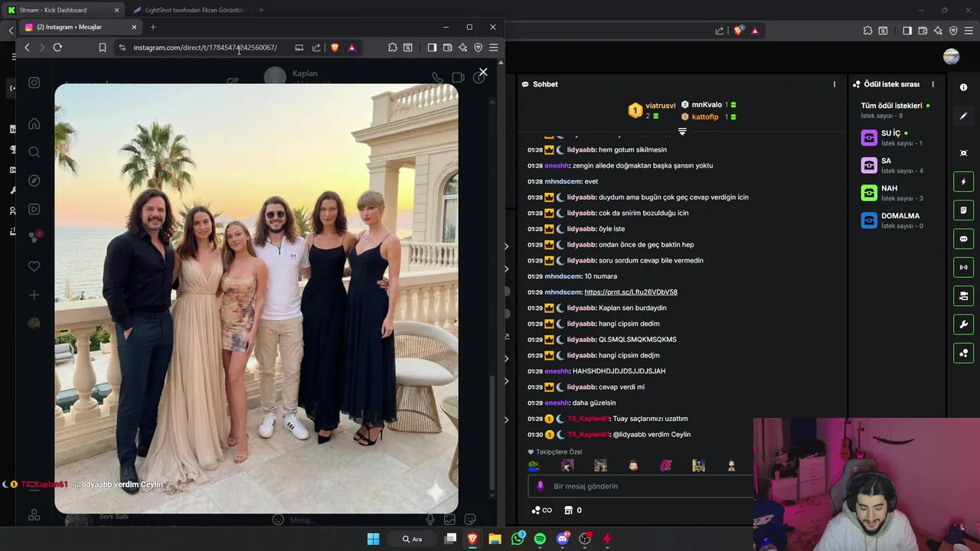Click the pencil edit icon in Kick toolbar
Image resolution: width=980 pixels, height=551 pixels.
(x=963, y=116)
